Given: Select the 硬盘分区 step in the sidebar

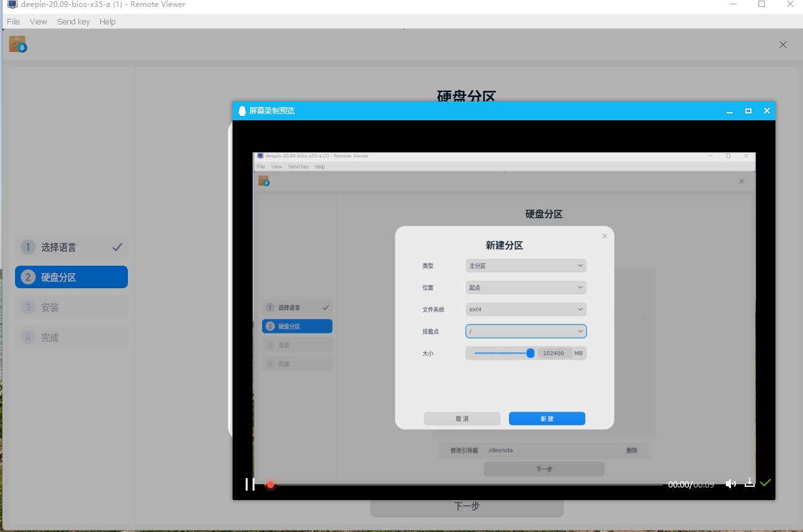Looking at the screenshot, I should [71, 277].
